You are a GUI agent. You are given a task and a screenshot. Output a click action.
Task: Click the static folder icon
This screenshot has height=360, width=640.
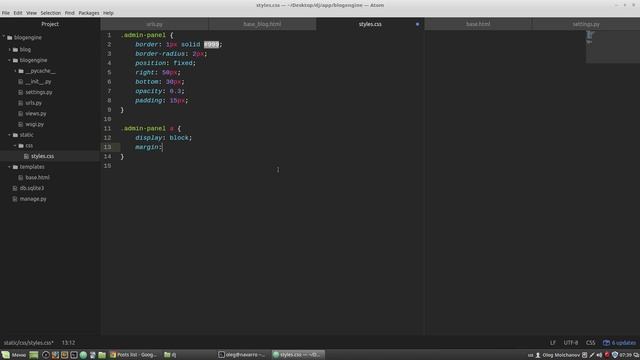click(x=16, y=135)
